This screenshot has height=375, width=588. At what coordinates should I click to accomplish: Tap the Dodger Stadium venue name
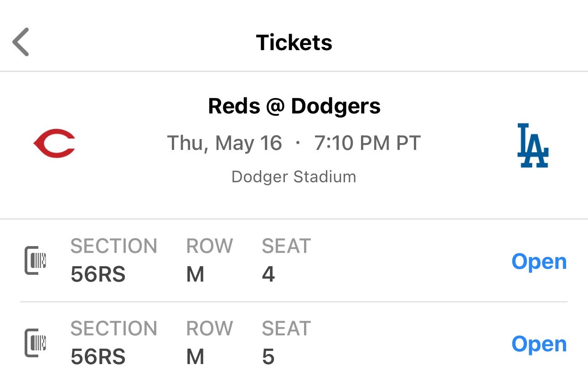pos(294,176)
